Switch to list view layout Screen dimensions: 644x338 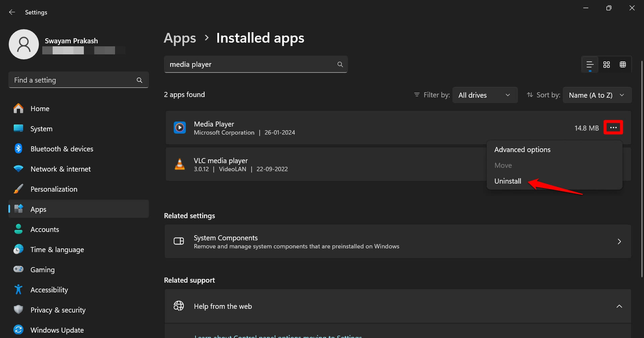point(590,64)
